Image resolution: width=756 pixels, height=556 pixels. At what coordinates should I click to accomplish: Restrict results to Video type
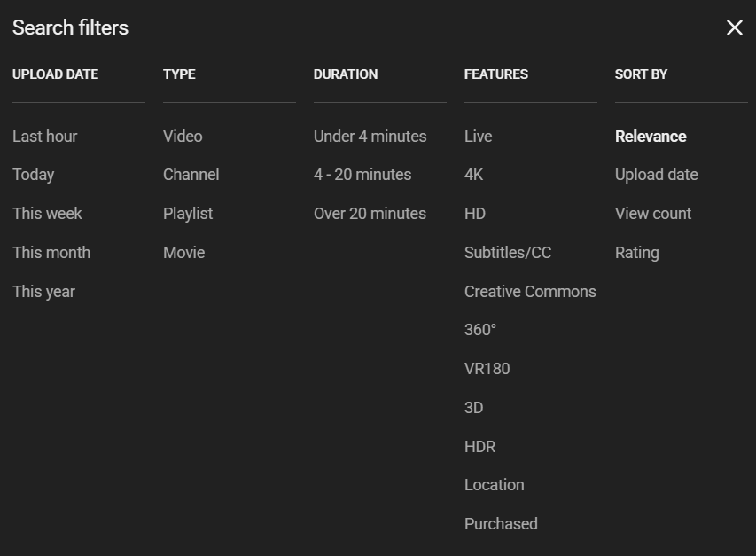182,136
